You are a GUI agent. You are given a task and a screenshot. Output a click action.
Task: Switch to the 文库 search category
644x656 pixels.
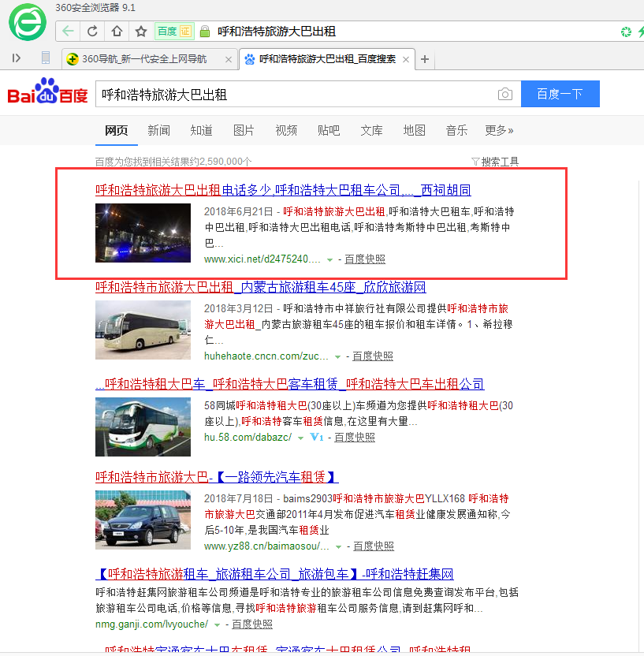point(372,131)
